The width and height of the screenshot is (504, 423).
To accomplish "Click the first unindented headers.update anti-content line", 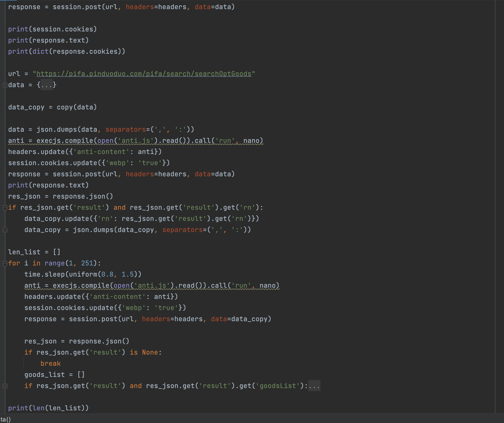I will coord(85,152).
